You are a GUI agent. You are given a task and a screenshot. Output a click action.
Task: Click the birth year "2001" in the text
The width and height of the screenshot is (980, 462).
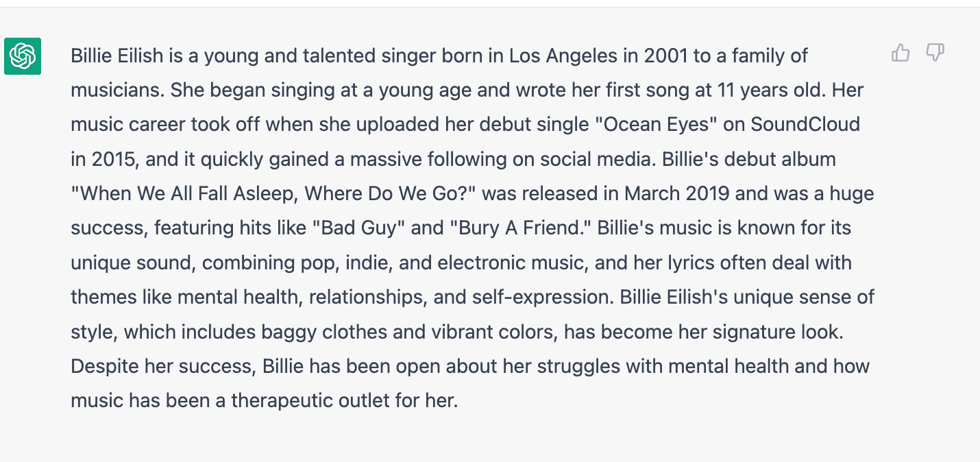click(x=665, y=56)
